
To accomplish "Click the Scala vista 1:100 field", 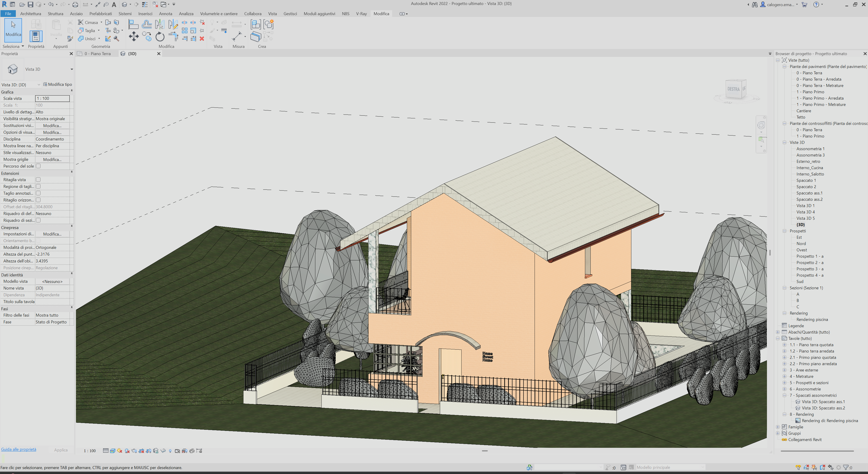I will 52,98.
